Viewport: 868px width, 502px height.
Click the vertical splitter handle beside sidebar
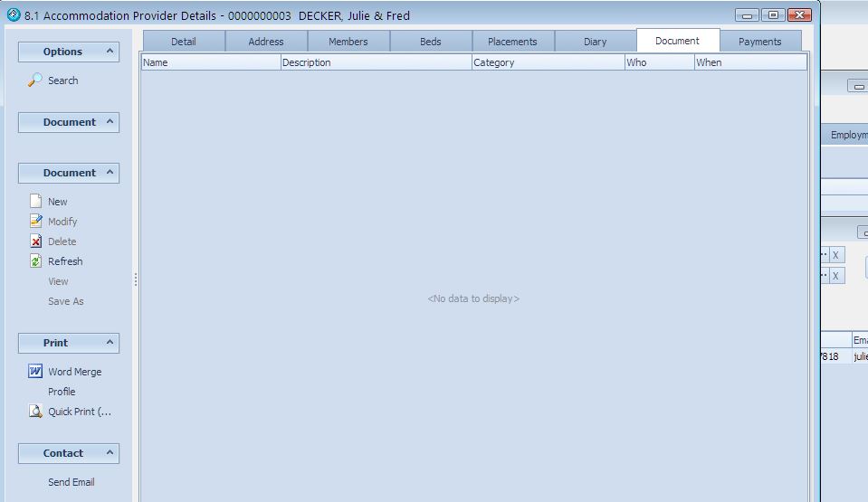pos(136,280)
